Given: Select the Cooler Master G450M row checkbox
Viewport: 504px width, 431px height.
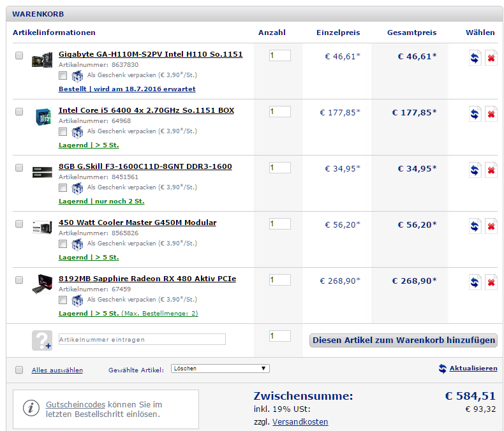Looking at the screenshot, I should click(19, 224).
